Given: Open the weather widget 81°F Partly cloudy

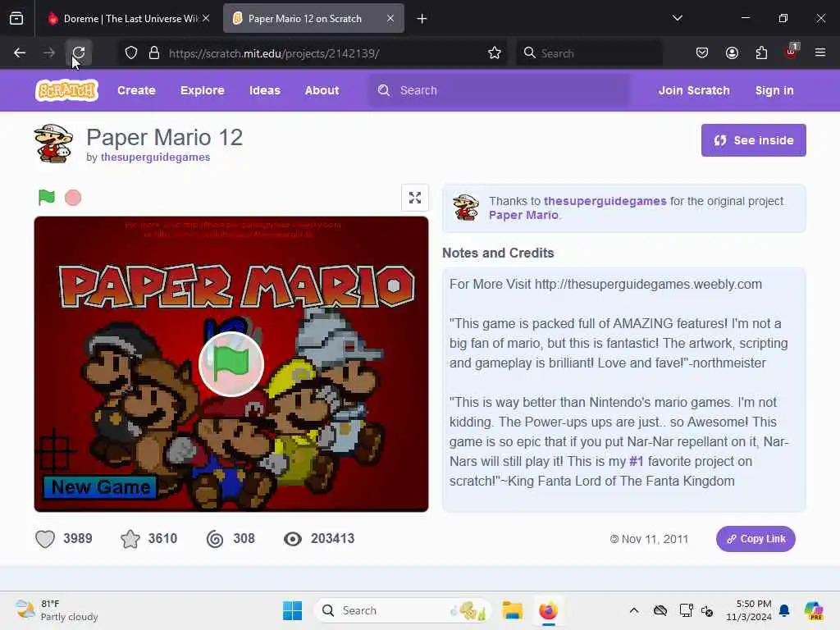Looking at the screenshot, I should click(x=57, y=610).
